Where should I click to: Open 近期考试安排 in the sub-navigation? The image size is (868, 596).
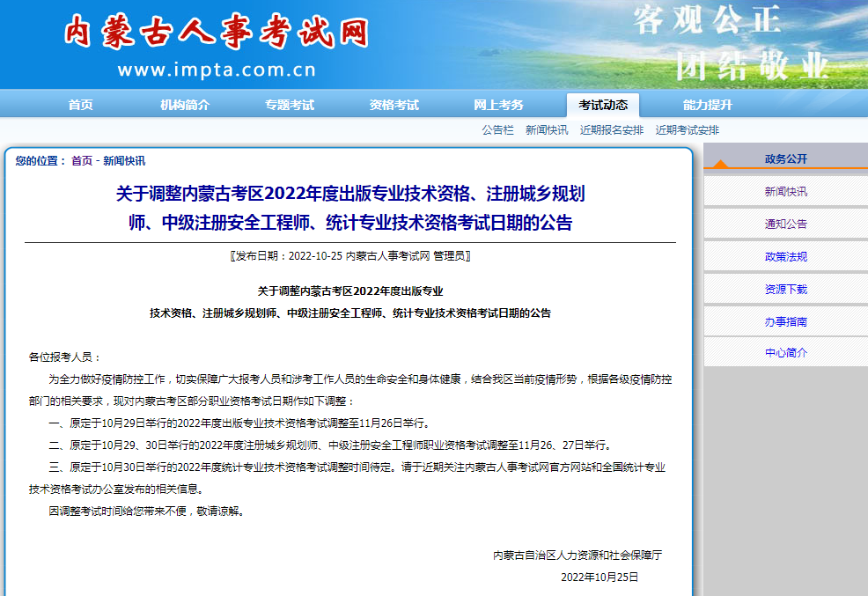687,130
